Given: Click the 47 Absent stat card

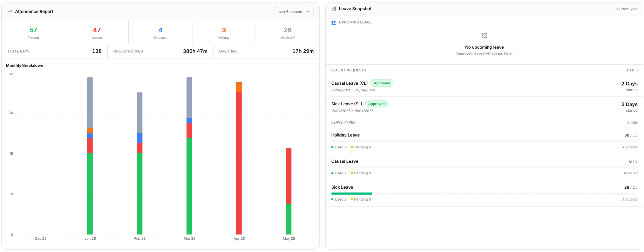Looking at the screenshot, I should (97, 33).
